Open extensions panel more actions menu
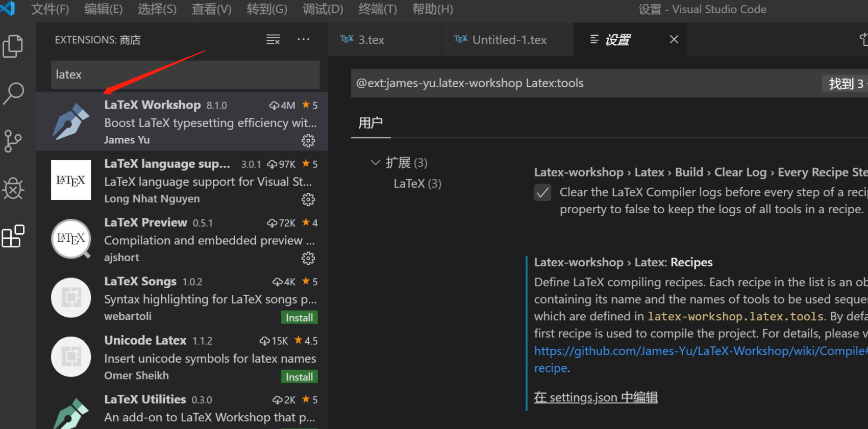 304,39
